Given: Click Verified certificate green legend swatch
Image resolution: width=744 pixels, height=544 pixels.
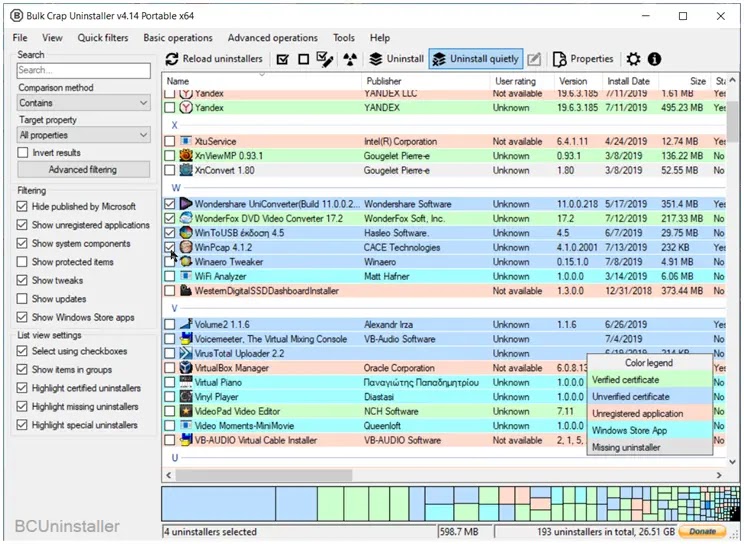Looking at the screenshot, I should click(650, 380).
